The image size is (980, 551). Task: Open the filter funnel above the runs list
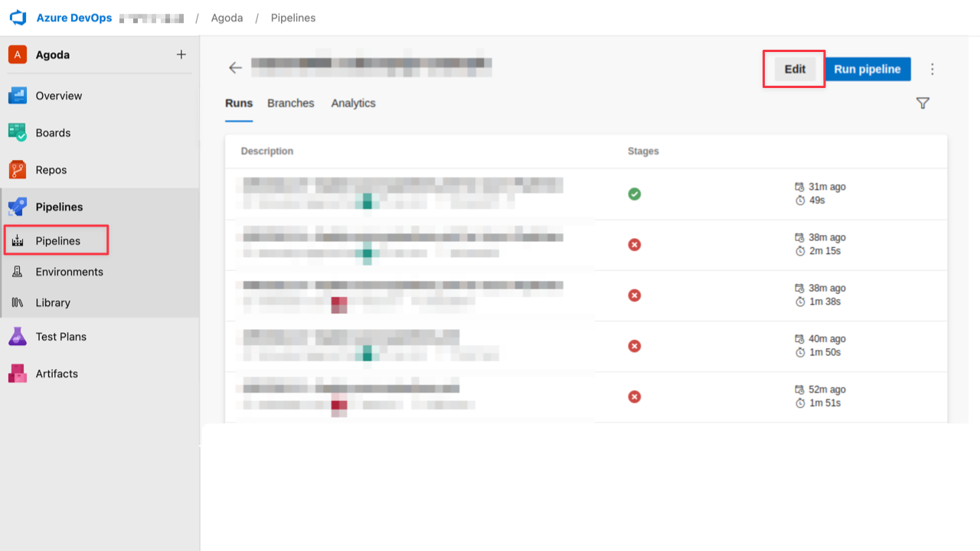pyautogui.click(x=923, y=103)
